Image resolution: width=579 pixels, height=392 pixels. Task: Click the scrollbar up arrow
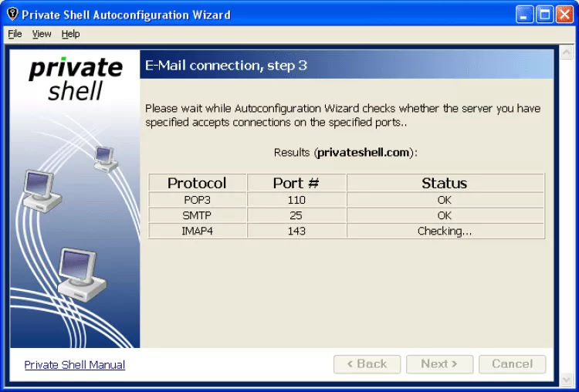566,52
